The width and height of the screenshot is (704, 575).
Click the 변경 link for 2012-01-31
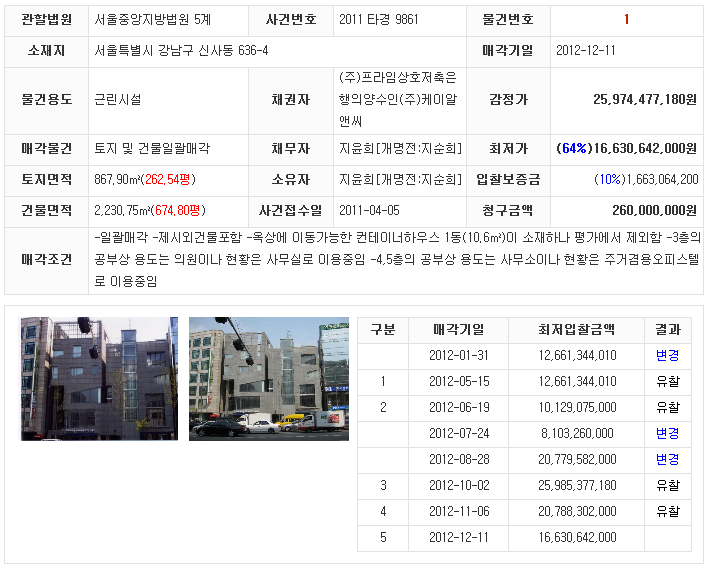click(x=667, y=356)
